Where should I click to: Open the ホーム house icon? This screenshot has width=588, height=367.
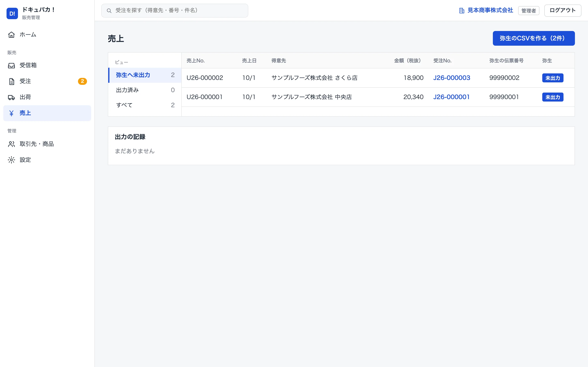click(x=11, y=35)
